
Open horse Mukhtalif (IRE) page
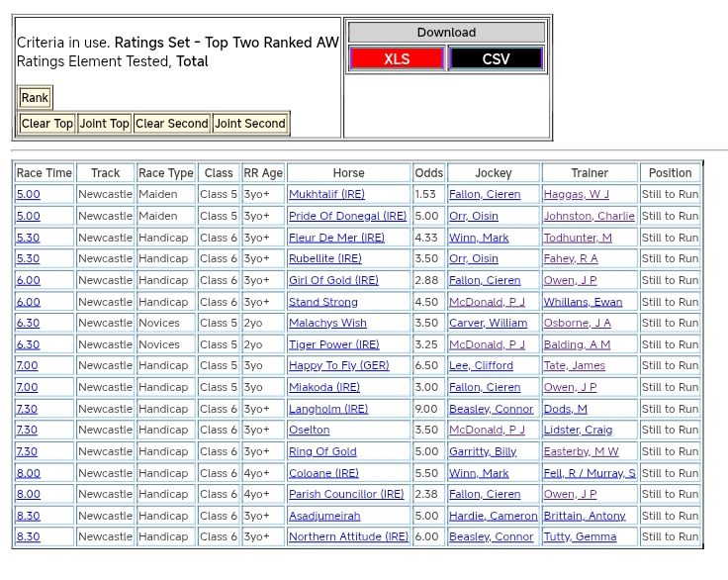(x=326, y=195)
